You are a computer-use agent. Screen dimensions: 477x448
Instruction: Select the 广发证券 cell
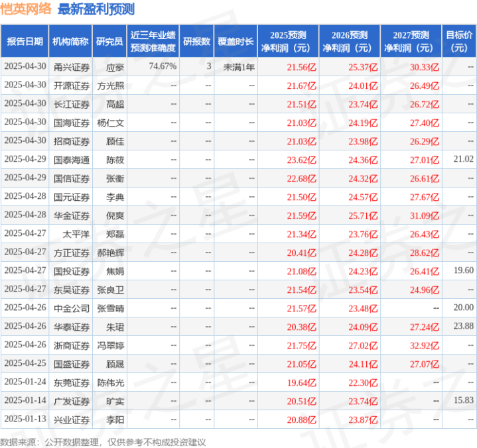(72, 402)
